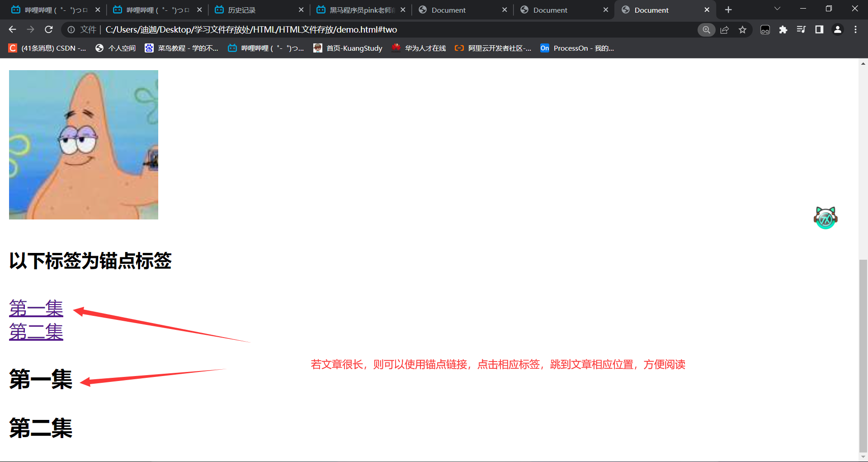Viewport: 868px width, 462px height.
Task: Click the 第一集 section heading
Action: (x=41, y=379)
